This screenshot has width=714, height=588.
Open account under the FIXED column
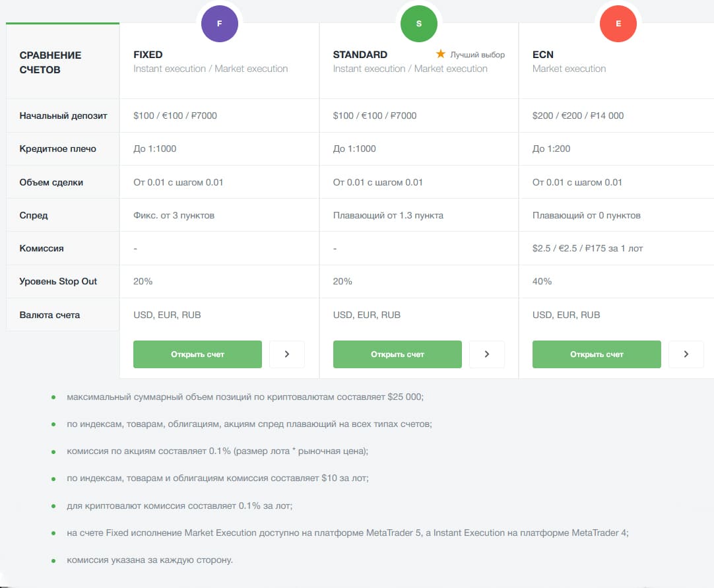(x=197, y=354)
